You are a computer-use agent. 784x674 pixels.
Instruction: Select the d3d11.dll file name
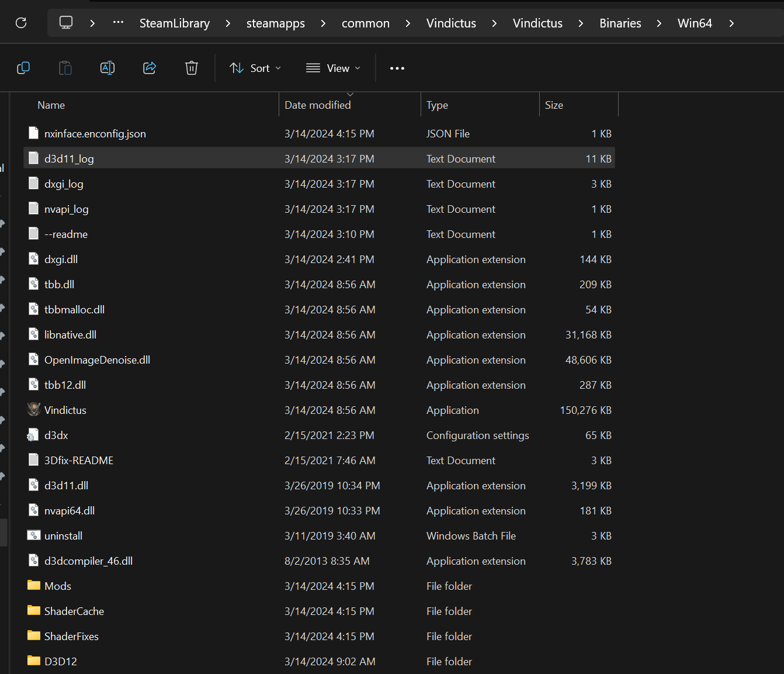66,486
